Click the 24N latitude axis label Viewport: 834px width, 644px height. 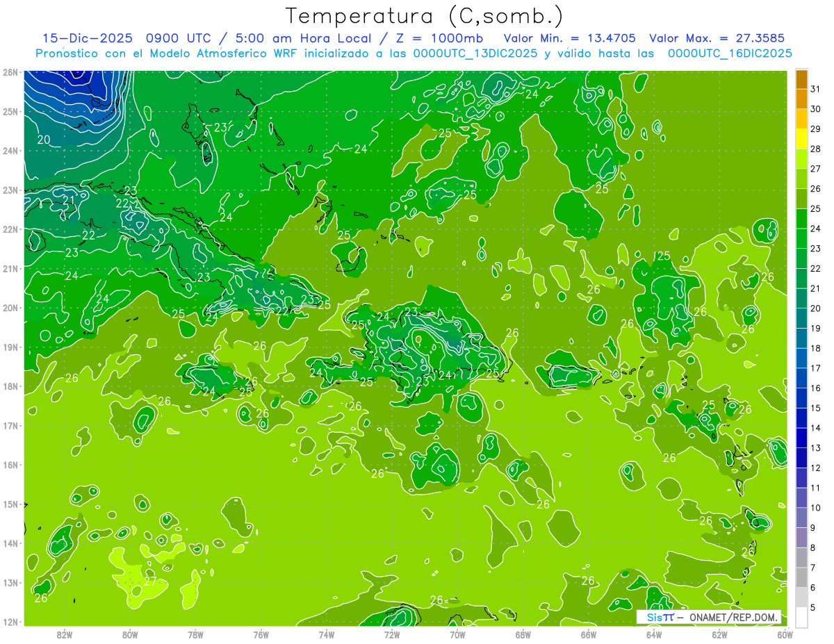coord(10,151)
